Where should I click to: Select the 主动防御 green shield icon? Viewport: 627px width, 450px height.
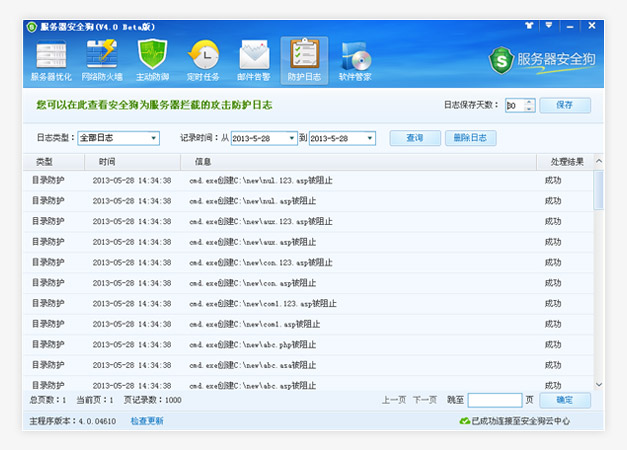[152, 60]
